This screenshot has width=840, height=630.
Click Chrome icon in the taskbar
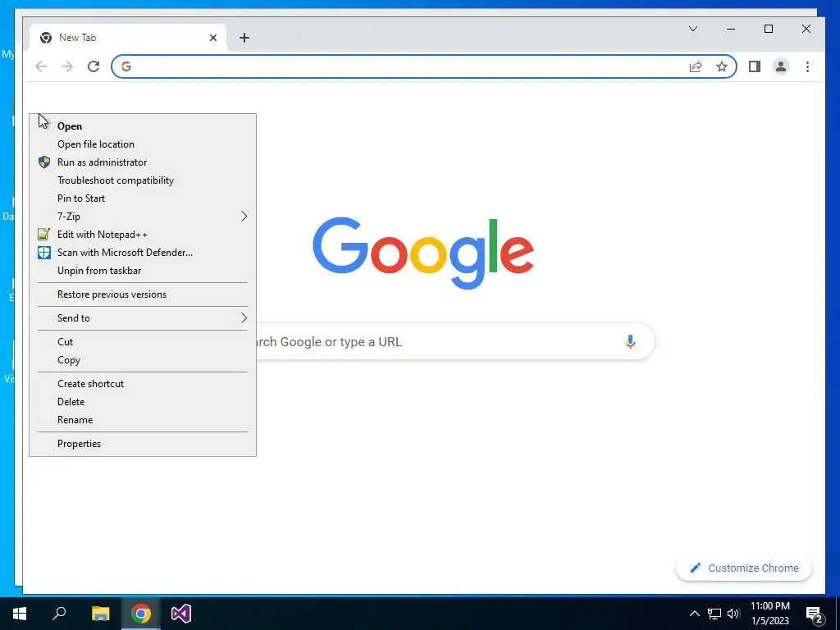click(x=141, y=614)
